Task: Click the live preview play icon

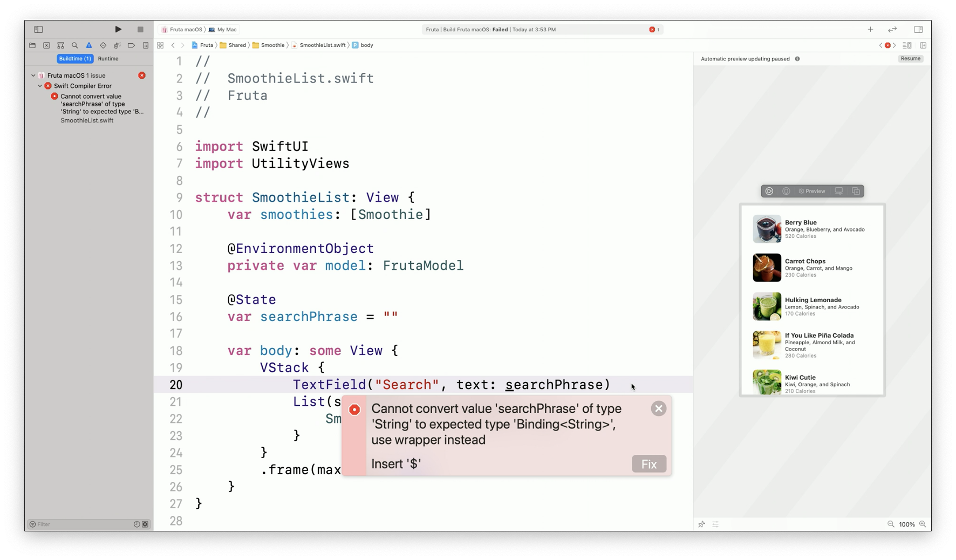Action: 769,191
